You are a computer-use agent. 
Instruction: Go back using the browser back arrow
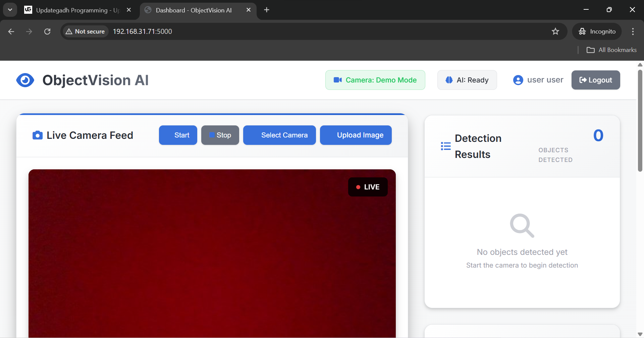pos(11,31)
